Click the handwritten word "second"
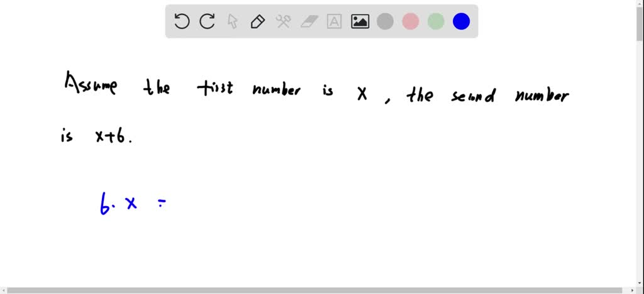 point(472,95)
